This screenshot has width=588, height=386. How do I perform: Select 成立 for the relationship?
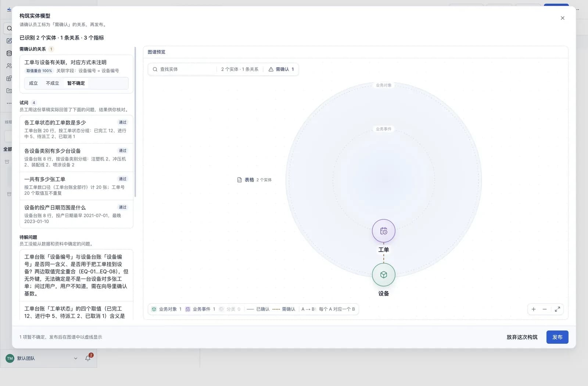(33, 83)
